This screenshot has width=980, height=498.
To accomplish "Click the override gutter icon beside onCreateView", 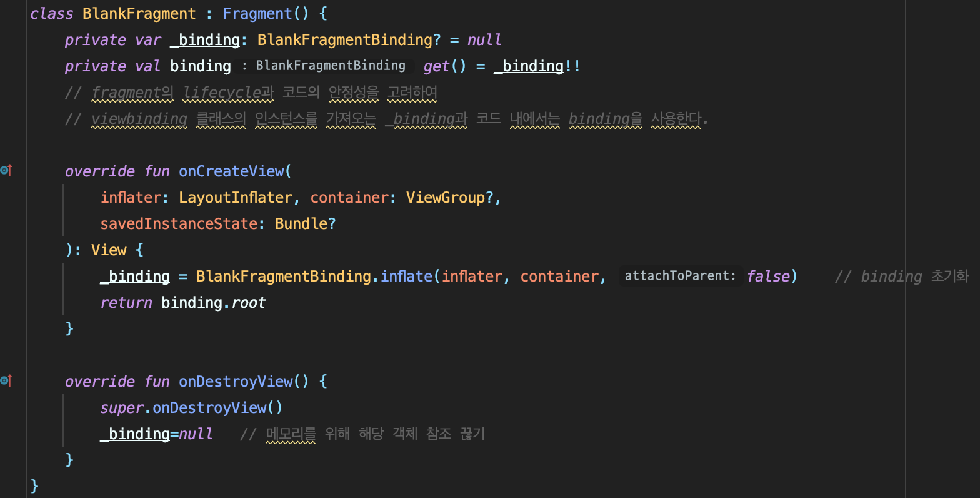I will [6, 170].
